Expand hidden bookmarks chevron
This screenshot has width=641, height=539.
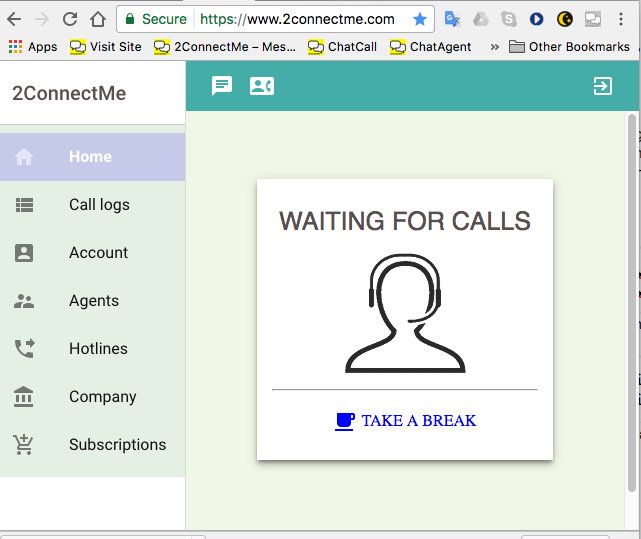pos(495,47)
